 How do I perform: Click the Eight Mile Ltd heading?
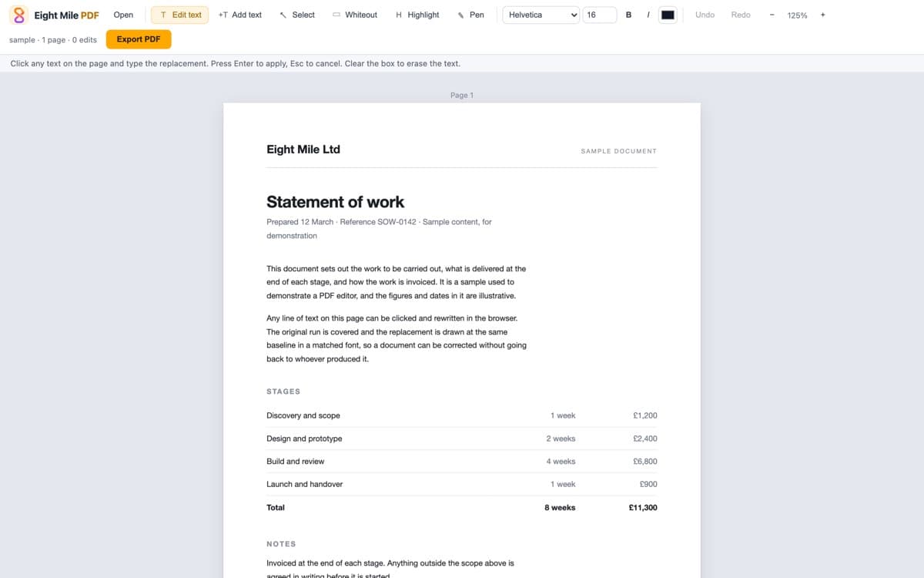(303, 150)
